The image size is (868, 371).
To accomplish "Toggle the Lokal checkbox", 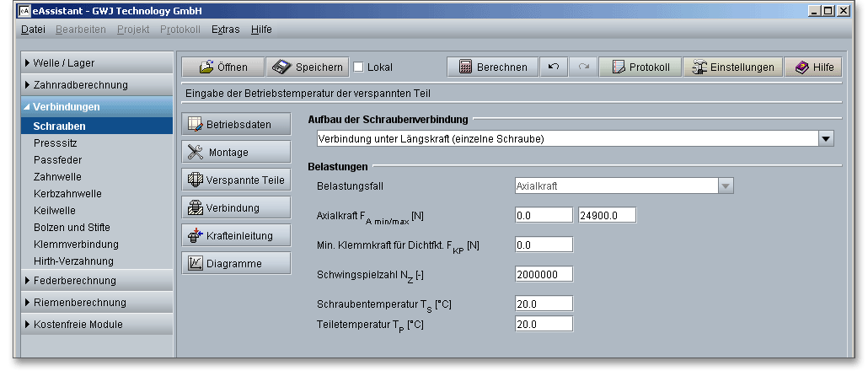I will pos(358,67).
